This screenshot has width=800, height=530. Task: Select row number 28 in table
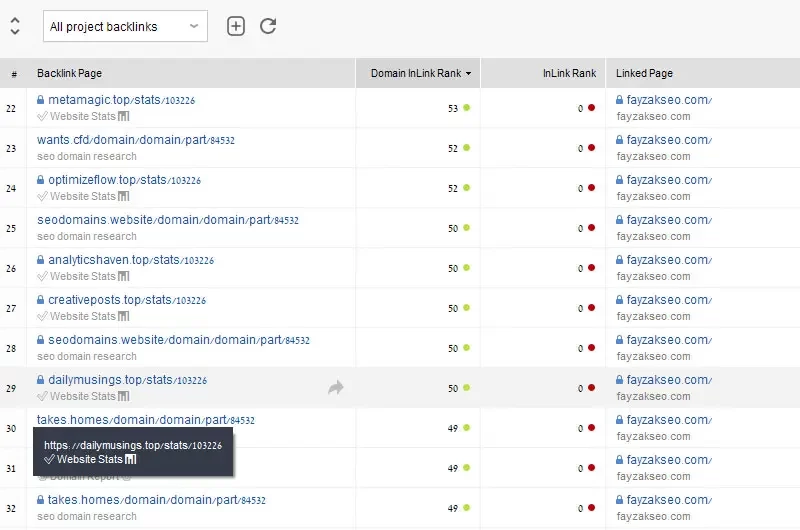click(12, 348)
